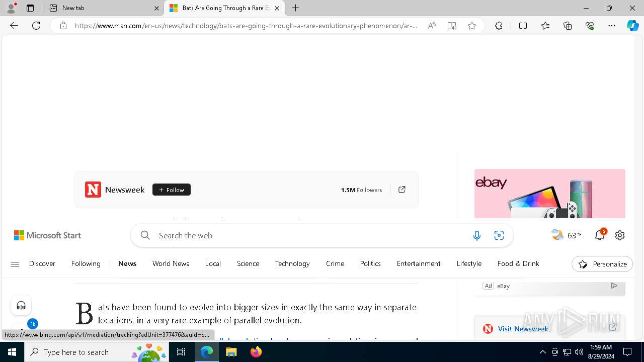Click Visit Newsweek link
This screenshot has width=644, height=362.
point(523,329)
